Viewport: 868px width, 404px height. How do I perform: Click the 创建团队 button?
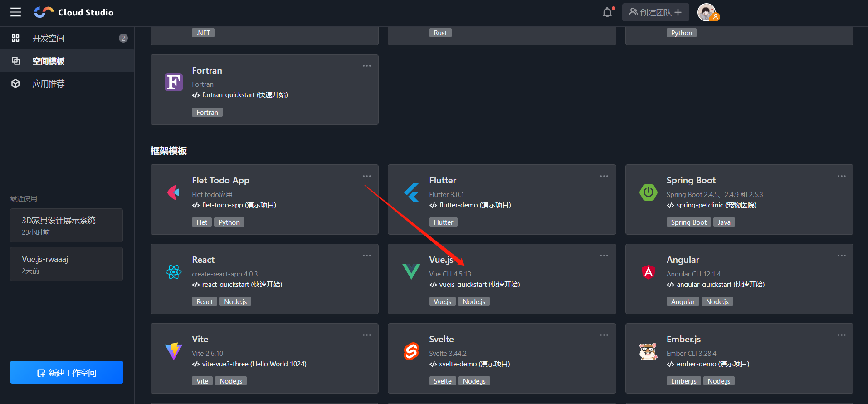point(655,12)
